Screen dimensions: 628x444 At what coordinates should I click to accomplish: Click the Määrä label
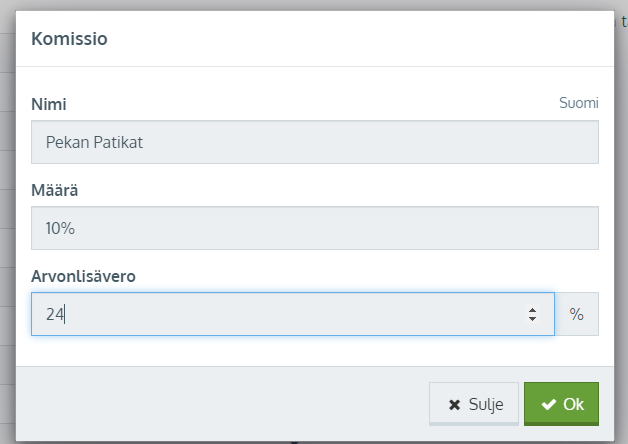click(54, 190)
